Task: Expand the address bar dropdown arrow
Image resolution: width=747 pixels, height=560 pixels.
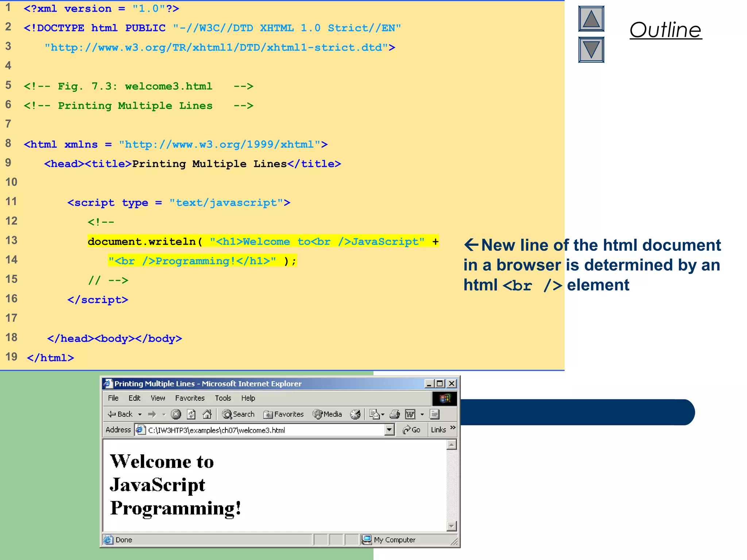Action: [x=390, y=430]
